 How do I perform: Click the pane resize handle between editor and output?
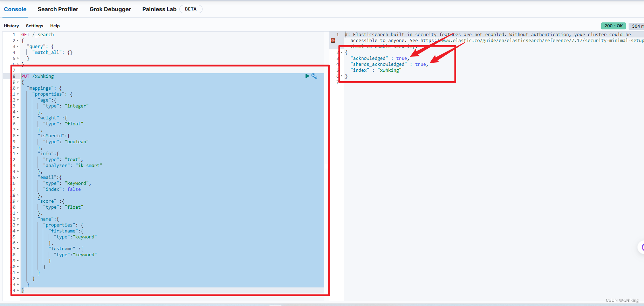(327, 166)
